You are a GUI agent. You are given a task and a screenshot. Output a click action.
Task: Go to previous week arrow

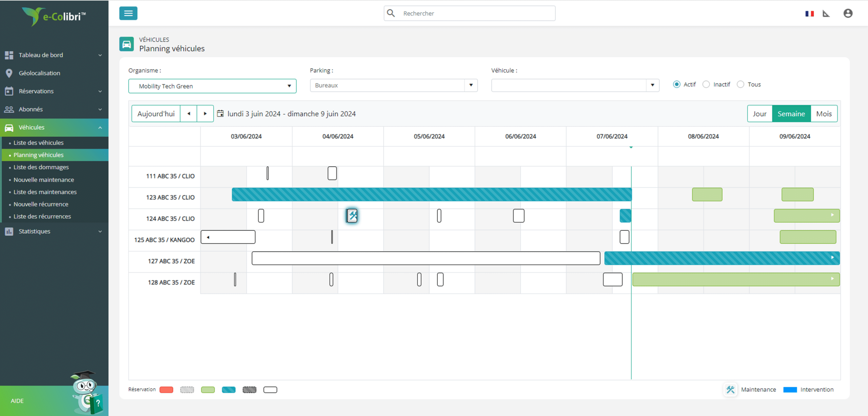coord(189,114)
